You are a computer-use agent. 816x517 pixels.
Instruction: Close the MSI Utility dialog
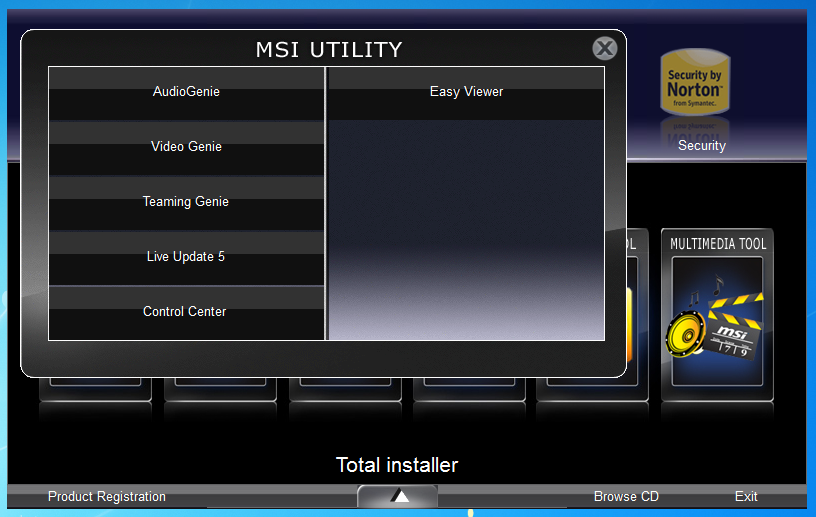[604, 48]
